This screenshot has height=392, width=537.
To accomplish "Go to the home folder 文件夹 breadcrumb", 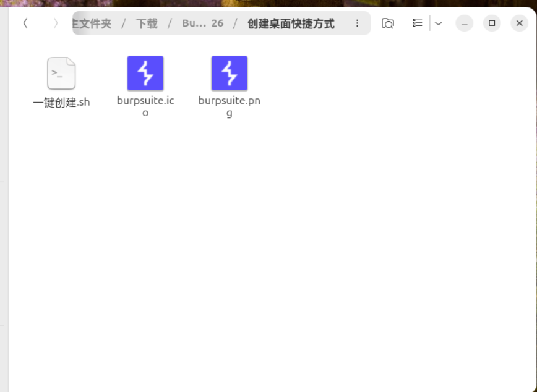I will pos(92,23).
